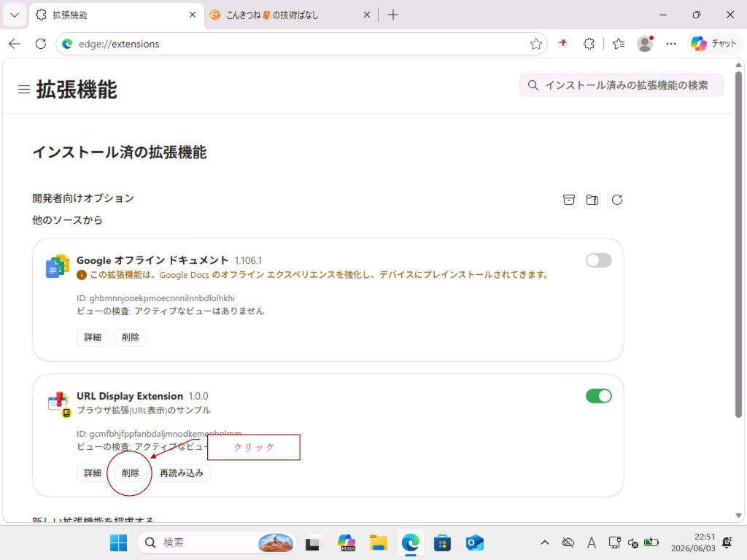
Task: Open a new tab with the plus button
Action: pos(393,15)
